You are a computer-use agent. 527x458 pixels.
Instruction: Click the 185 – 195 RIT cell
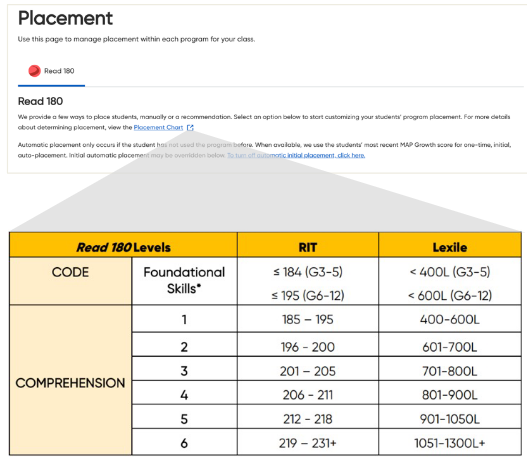pyautogui.click(x=308, y=319)
